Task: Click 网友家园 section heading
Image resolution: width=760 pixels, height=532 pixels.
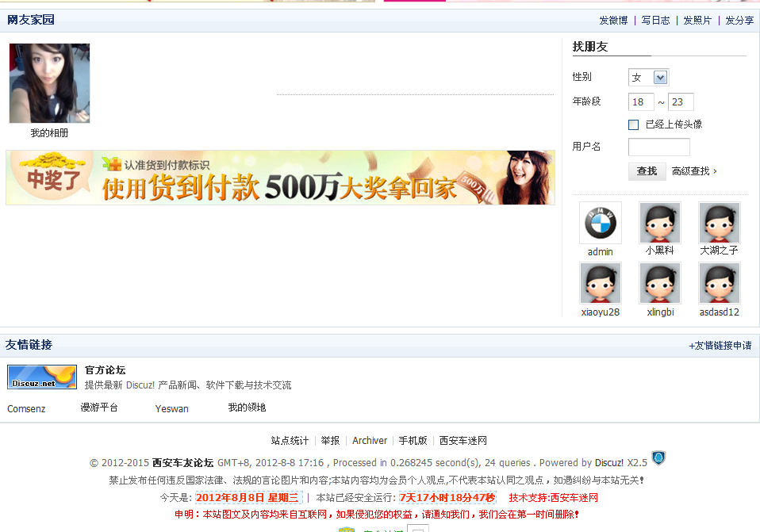Action: [30, 20]
